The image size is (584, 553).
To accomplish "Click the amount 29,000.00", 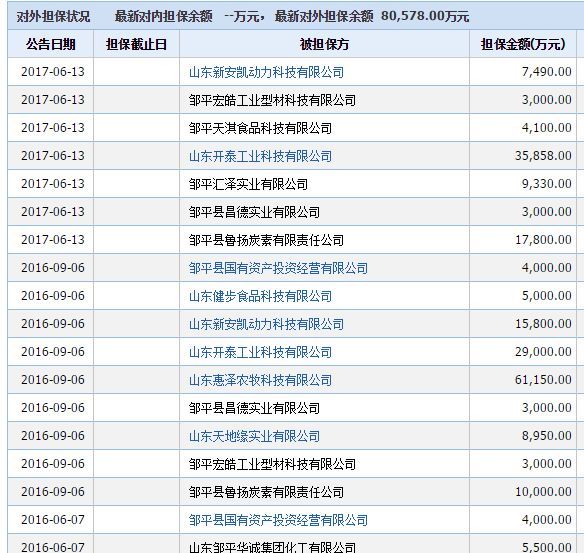I will click(543, 352).
